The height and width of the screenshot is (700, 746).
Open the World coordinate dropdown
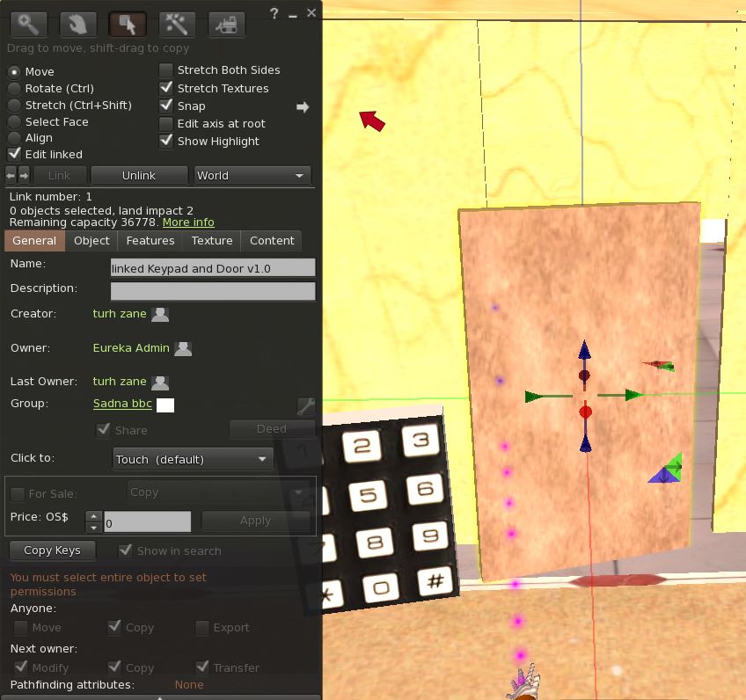pos(252,175)
